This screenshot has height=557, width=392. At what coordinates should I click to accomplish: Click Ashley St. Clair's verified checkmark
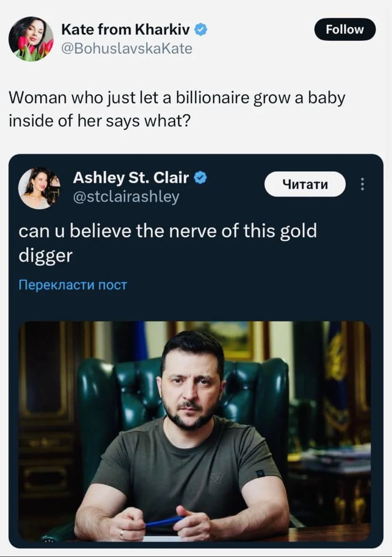click(x=201, y=179)
